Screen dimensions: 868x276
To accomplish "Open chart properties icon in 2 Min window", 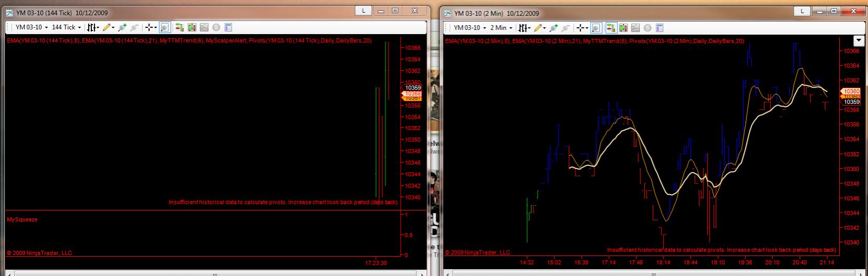I will tap(660, 28).
